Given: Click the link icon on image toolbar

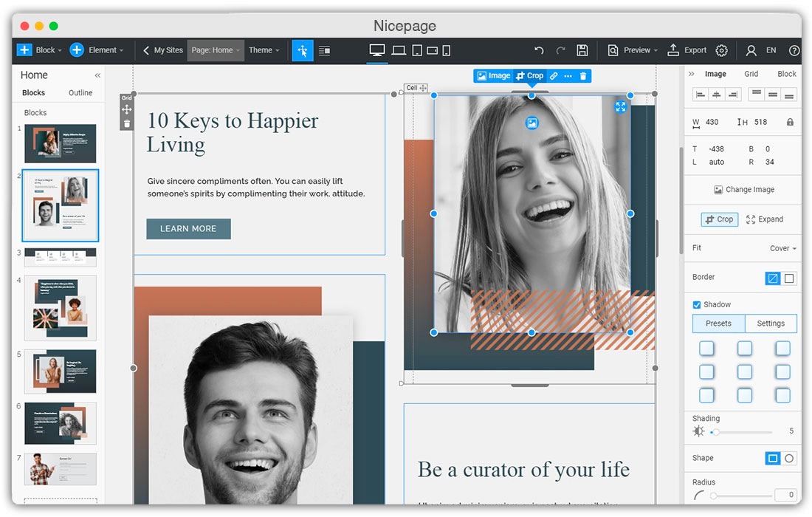Looking at the screenshot, I should (x=554, y=76).
